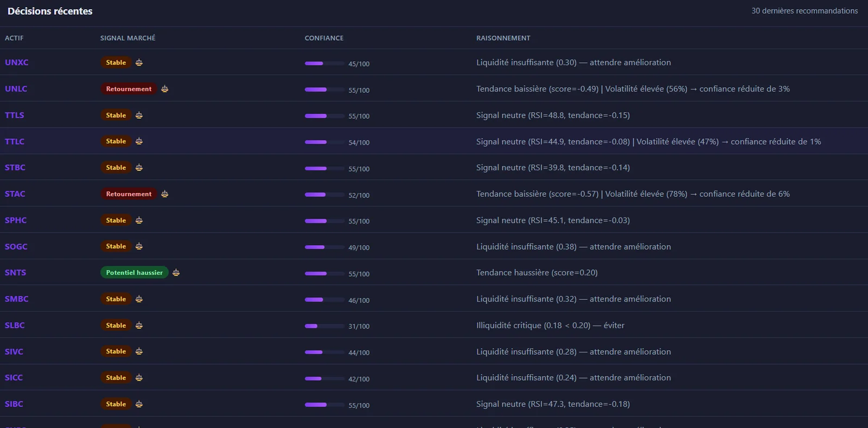Click 'Signal neutre (RSI=39.8, tendance=-0.14)' text
Image resolution: width=868 pixels, height=428 pixels.
point(553,168)
